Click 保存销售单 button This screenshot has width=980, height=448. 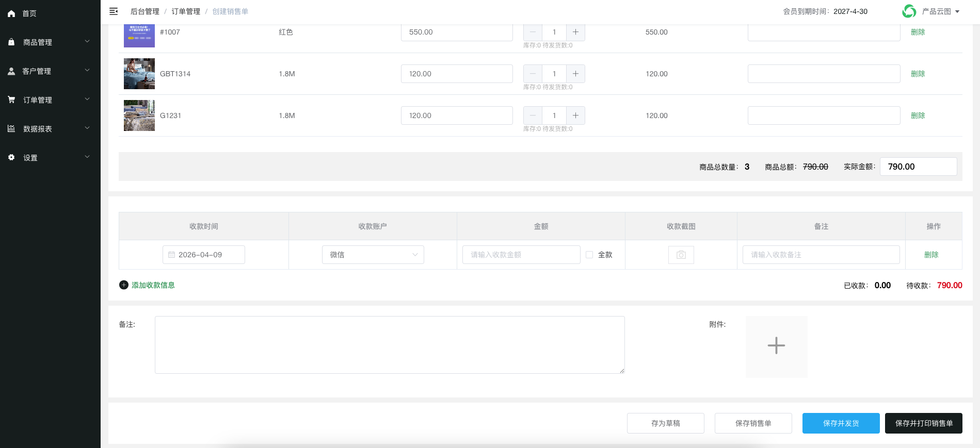pos(753,423)
